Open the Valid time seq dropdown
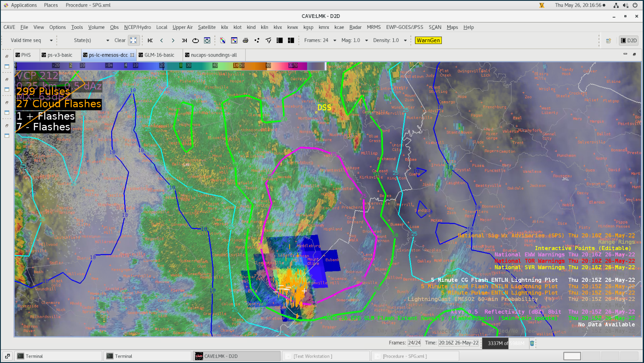This screenshot has width=644, height=363. 51,41
